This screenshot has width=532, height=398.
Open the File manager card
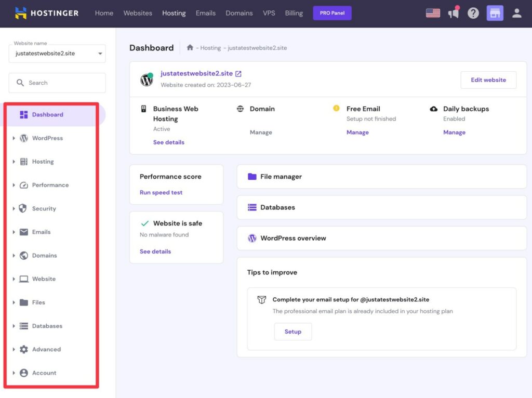point(382,177)
